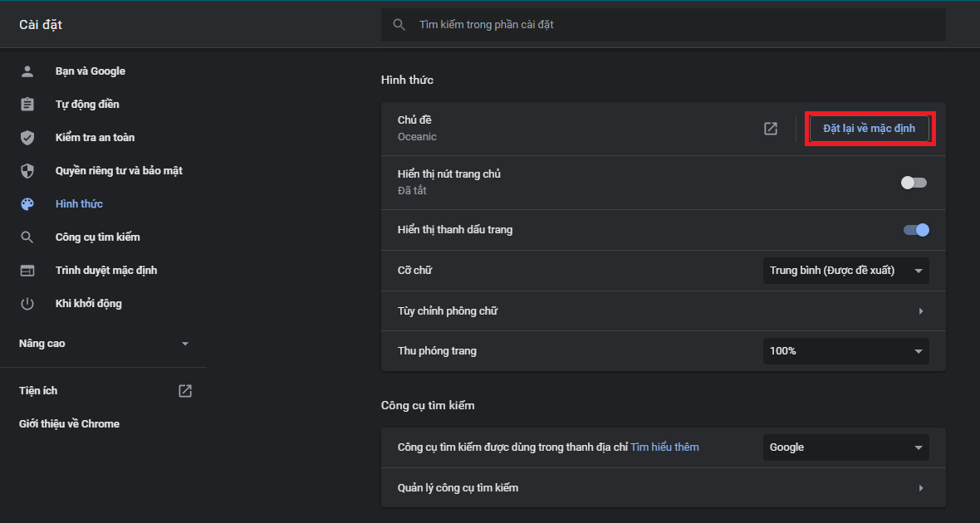Click the clipboard icon beside Tự động điền
This screenshot has width=980, height=523.
27,105
